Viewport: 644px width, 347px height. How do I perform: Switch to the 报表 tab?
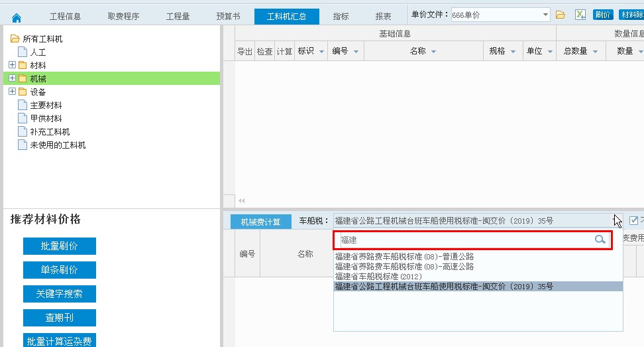coord(383,17)
